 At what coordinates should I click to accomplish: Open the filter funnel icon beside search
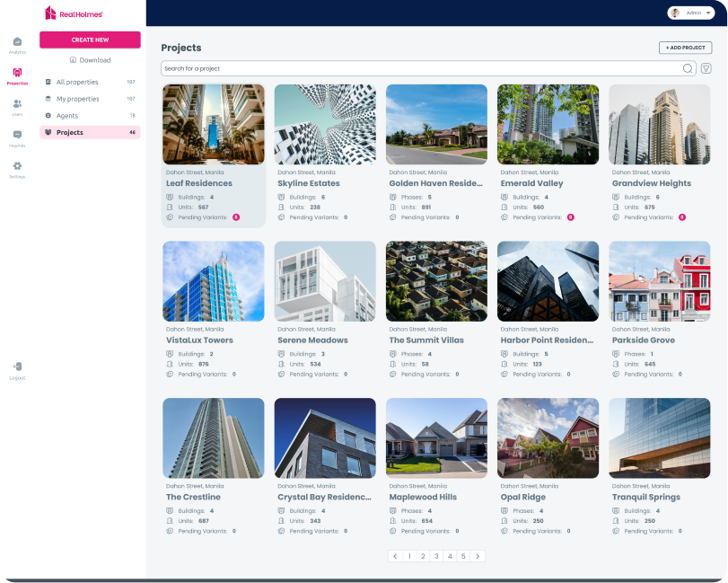pyautogui.click(x=706, y=67)
